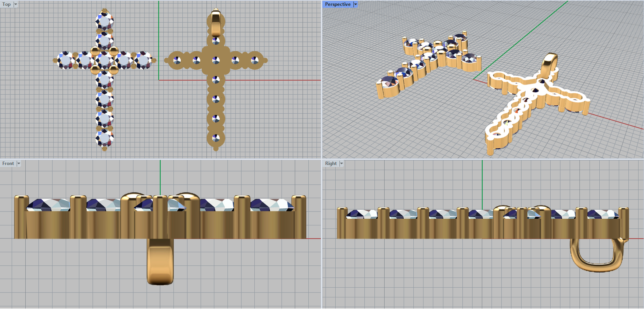Activate the Perspective viewport title label
Screen dimensions: 644x311
click(x=338, y=4)
